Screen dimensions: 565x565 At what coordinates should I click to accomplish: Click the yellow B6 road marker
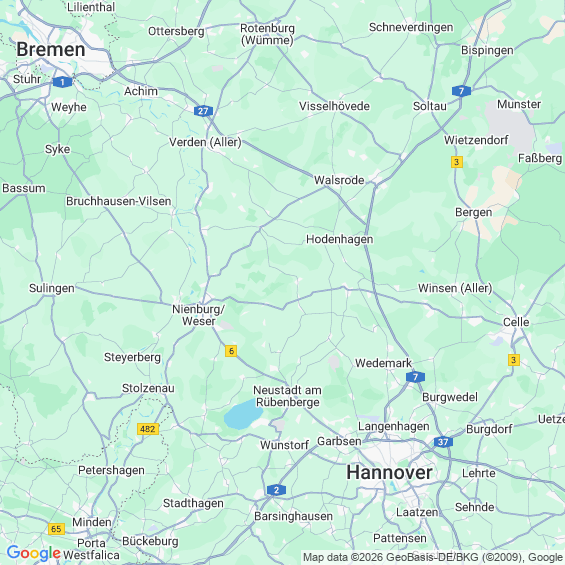click(231, 351)
